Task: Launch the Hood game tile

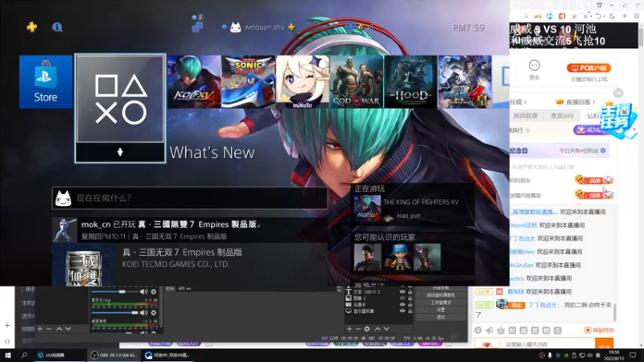Action: pyautogui.click(x=411, y=82)
